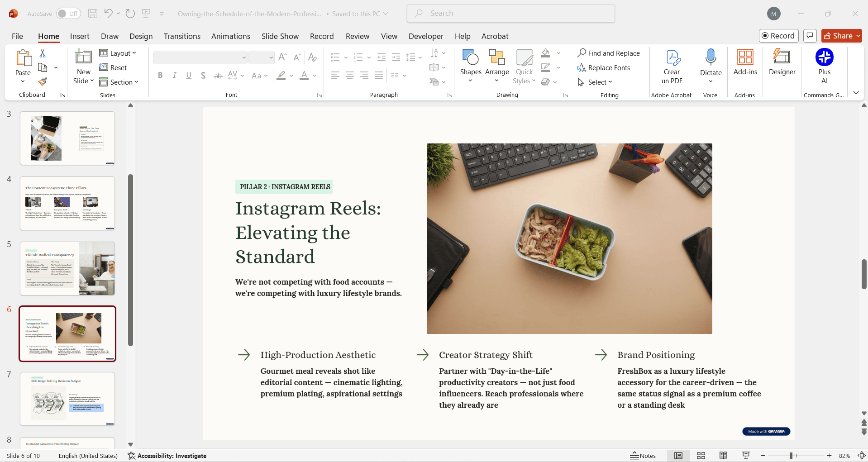Switch to the Transitions tab
Screen dimensions: 868x462
pyautogui.click(x=182, y=36)
